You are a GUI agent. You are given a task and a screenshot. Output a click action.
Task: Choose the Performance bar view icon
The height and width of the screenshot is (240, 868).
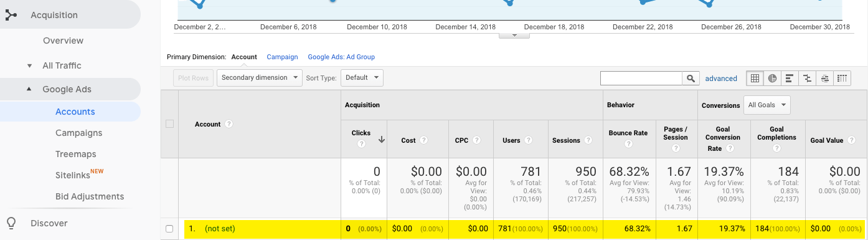click(x=790, y=78)
